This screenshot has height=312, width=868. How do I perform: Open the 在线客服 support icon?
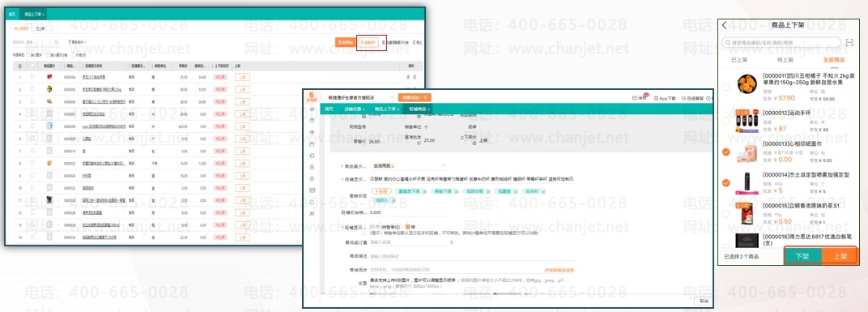tap(692, 97)
